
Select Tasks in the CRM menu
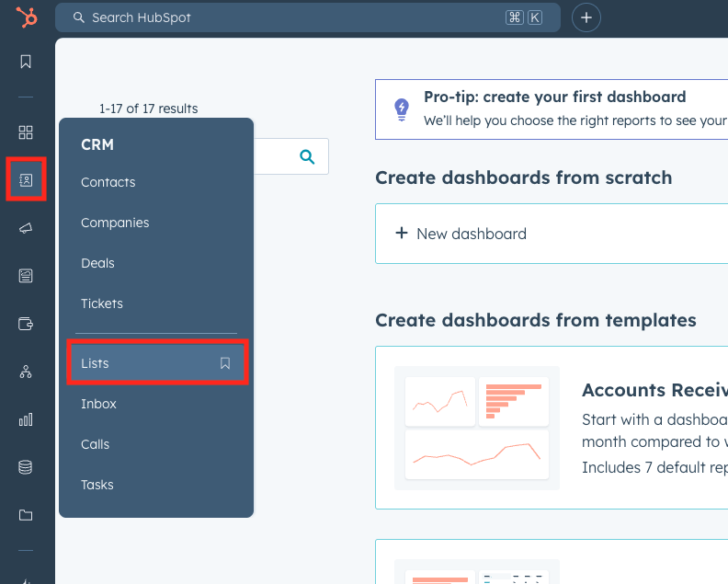pyautogui.click(x=97, y=485)
